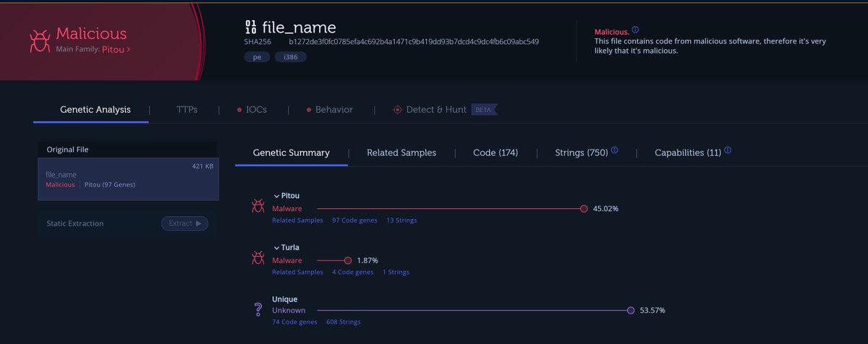
Task: Switch to the Genetic Analysis tab
Action: tap(95, 110)
